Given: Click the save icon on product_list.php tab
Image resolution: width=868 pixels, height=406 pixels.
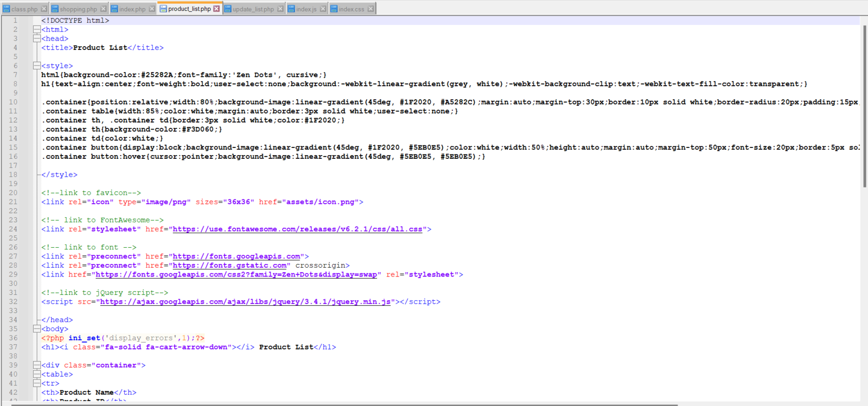Looking at the screenshot, I should coord(163,9).
